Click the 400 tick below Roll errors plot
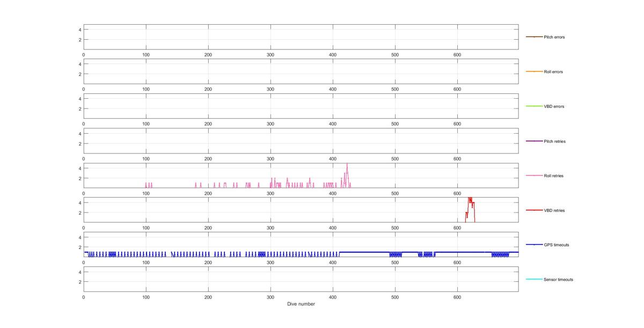Viewport: 644px width, 328px height. (333, 89)
